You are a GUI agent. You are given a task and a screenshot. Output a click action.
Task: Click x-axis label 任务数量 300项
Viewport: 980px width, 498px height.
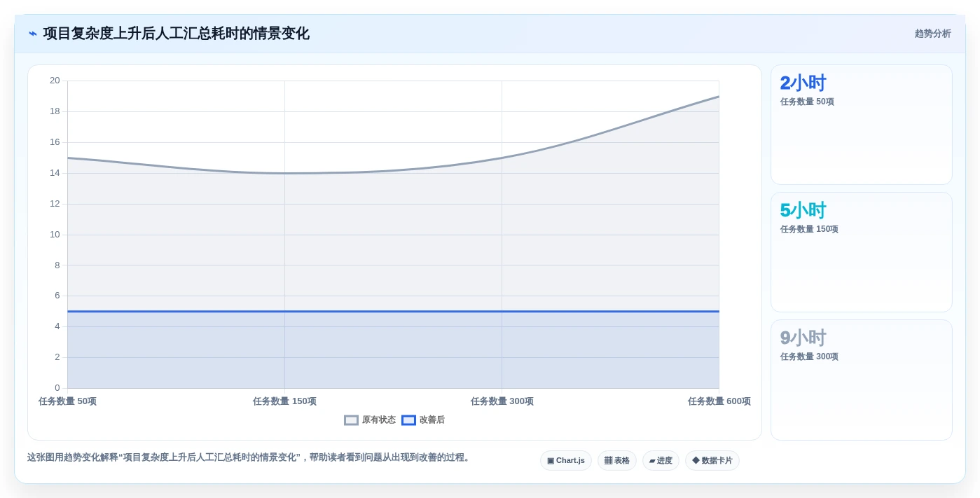pos(502,401)
